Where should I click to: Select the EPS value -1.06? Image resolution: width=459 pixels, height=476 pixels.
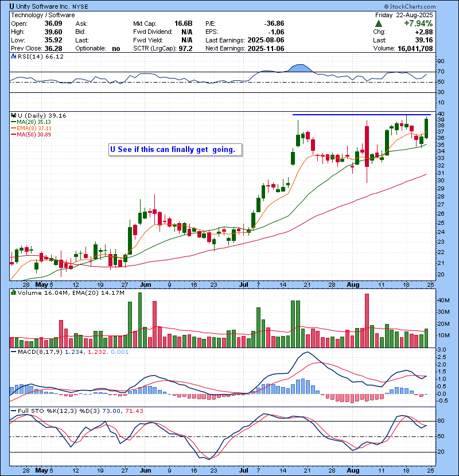click(x=276, y=32)
